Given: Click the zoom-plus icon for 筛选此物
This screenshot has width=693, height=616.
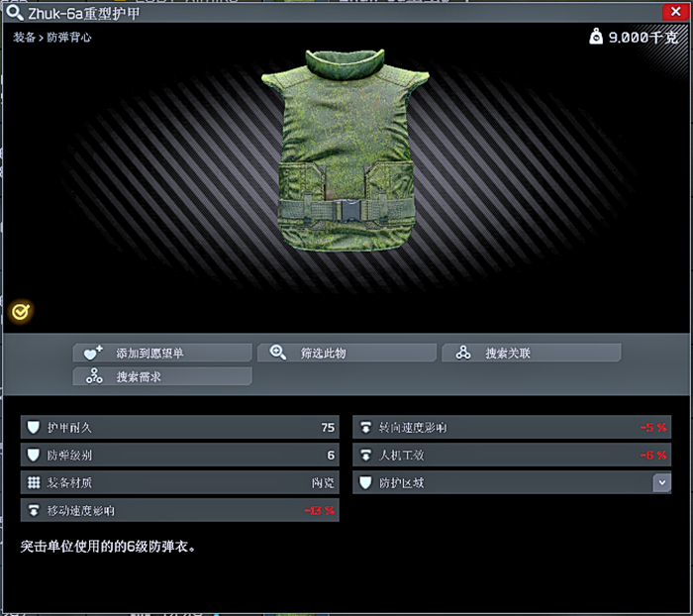Looking at the screenshot, I should (x=278, y=353).
